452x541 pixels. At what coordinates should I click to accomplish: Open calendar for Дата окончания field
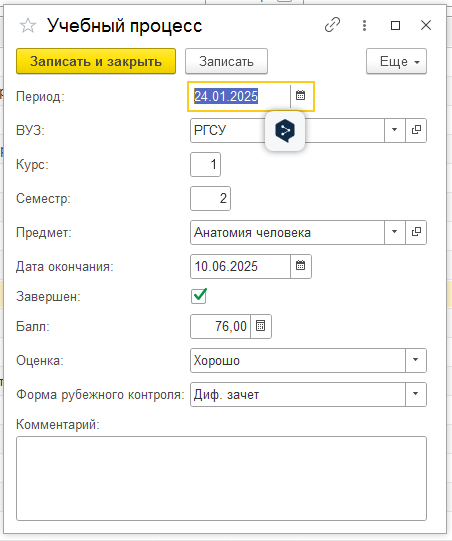[x=301, y=266]
